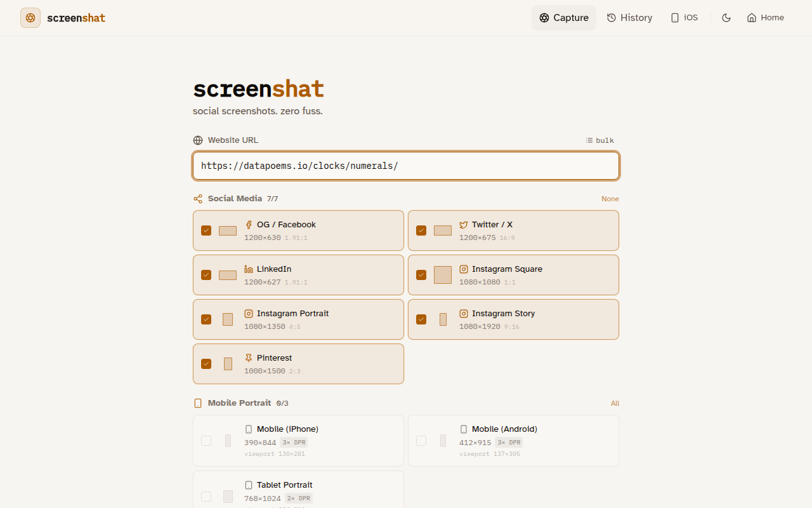Image resolution: width=812 pixels, height=508 pixels.
Task: Click 'viewport 130×281' text on iPhone card
Action: click(275, 454)
